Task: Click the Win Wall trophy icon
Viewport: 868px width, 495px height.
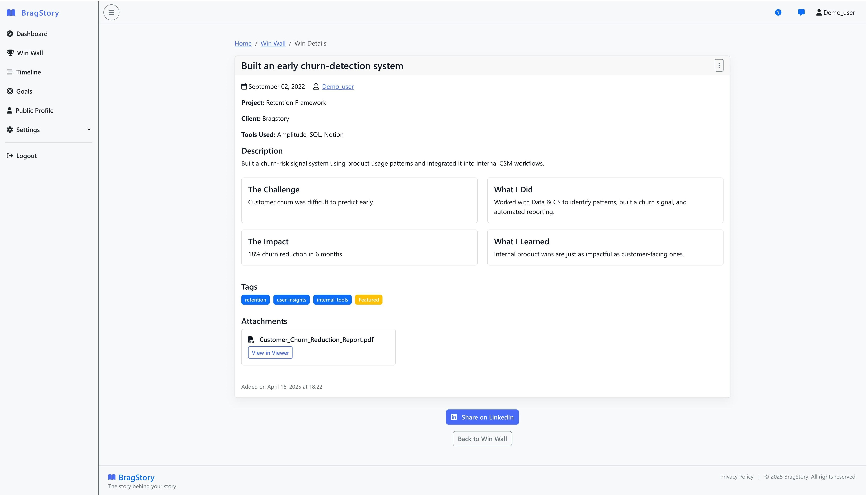Action: point(10,53)
